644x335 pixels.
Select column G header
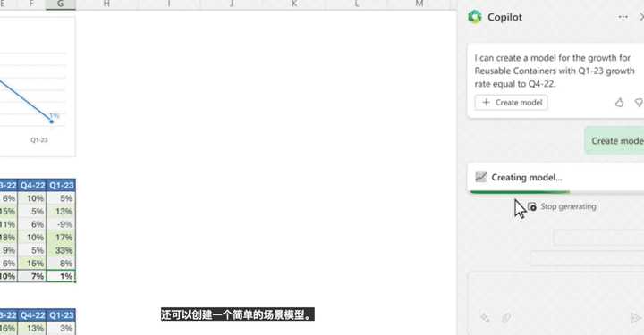[61, 4]
